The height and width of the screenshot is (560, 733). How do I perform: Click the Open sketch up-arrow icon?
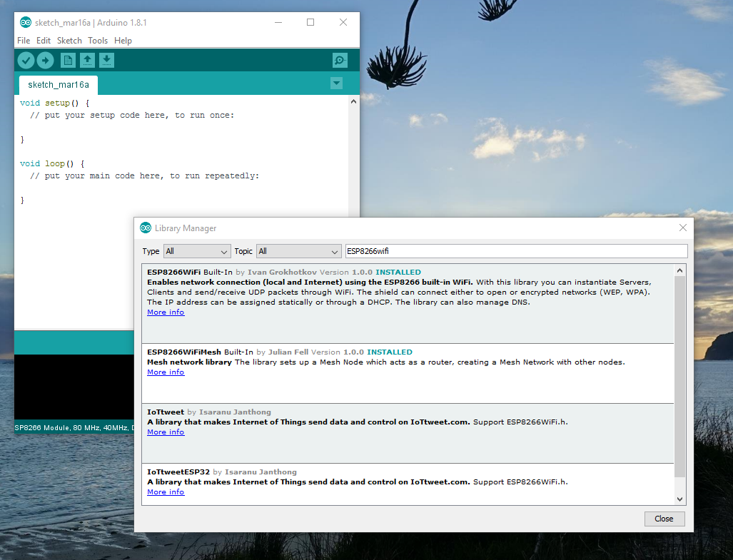pos(87,61)
